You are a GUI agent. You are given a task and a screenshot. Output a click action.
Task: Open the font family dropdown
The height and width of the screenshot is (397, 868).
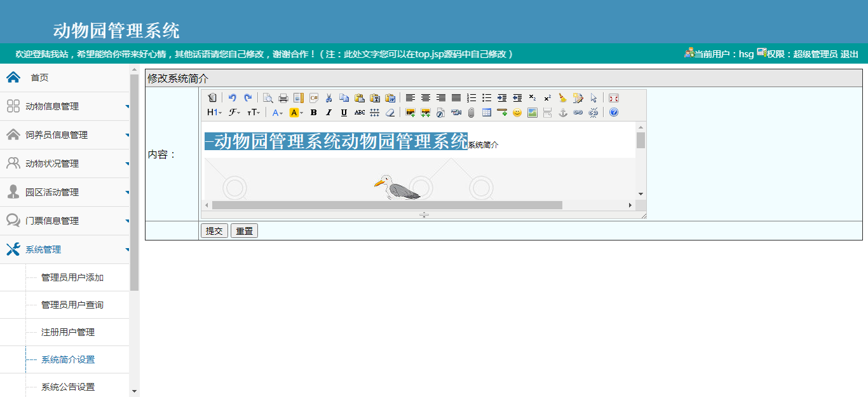(234, 113)
